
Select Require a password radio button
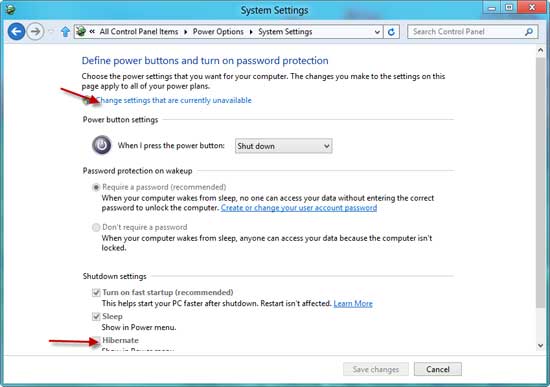[x=96, y=187]
